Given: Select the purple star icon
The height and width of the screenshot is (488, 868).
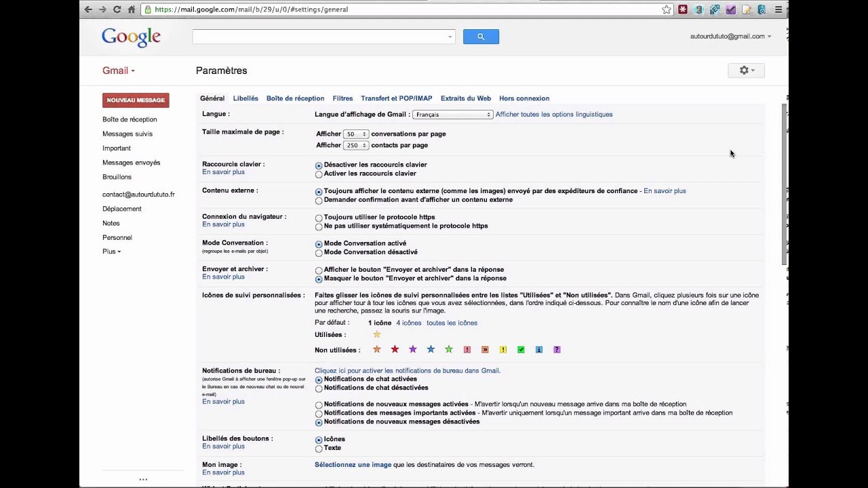Looking at the screenshot, I should 413,350.
